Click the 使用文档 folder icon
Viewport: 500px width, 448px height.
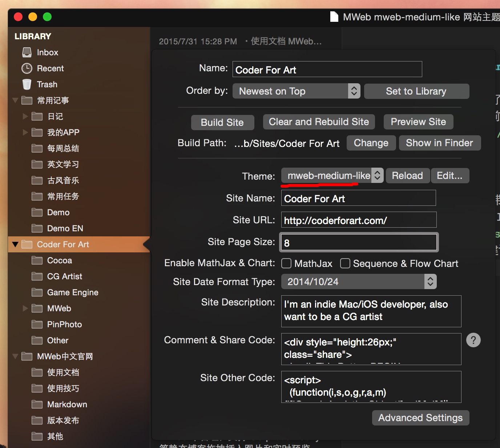tap(37, 372)
